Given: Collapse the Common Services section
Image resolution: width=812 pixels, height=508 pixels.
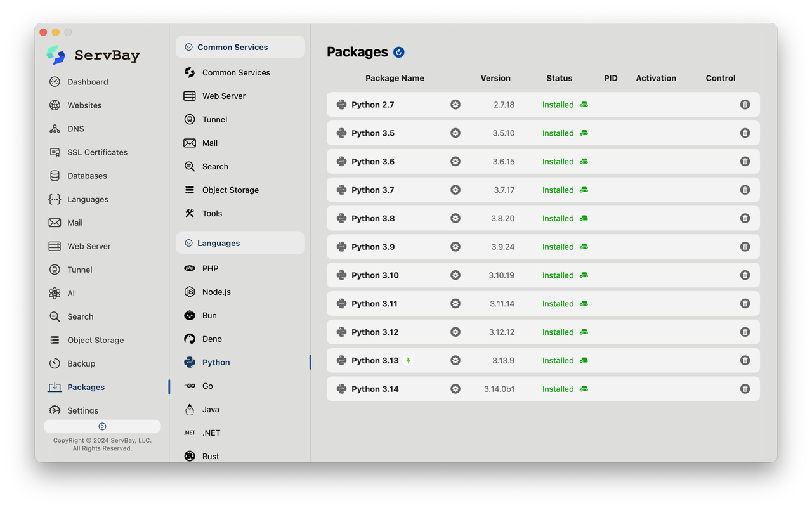Looking at the screenshot, I should [188, 47].
